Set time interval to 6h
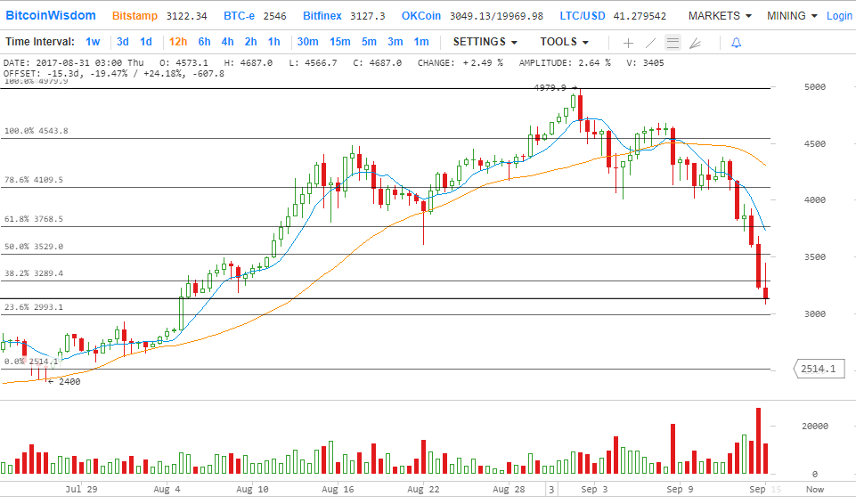856x504 pixels. coord(205,42)
